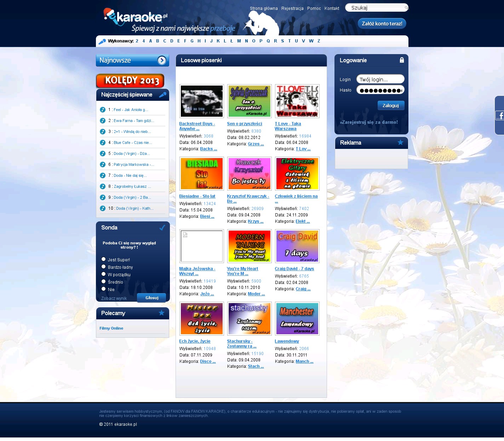Open the Filmy Online link
Viewport: 504px width, 441px height.
coord(111,328)
